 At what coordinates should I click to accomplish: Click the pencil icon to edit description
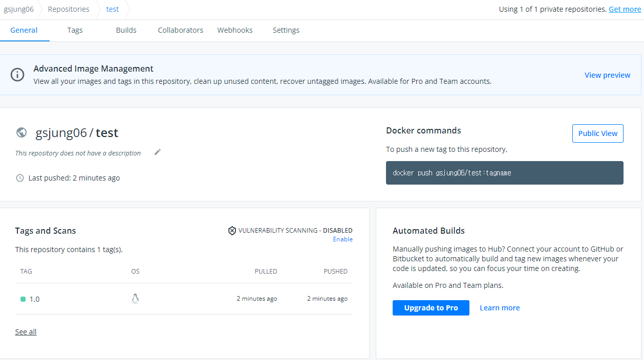tap(158, 152)
